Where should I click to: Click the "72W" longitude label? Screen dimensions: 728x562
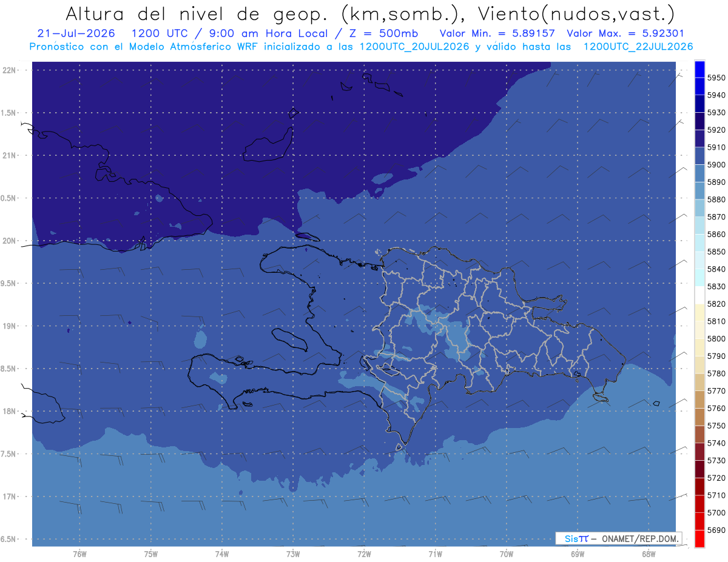364,554
